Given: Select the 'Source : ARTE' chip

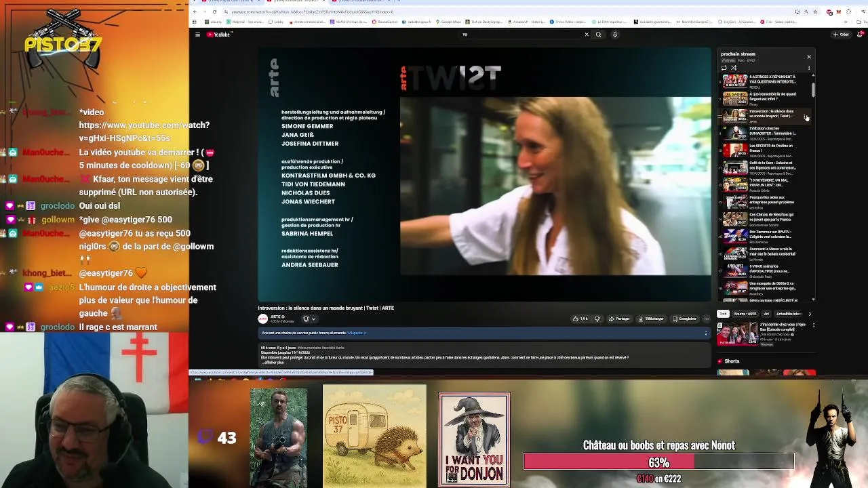Looking at the screenshot, I should pos(745,314).
